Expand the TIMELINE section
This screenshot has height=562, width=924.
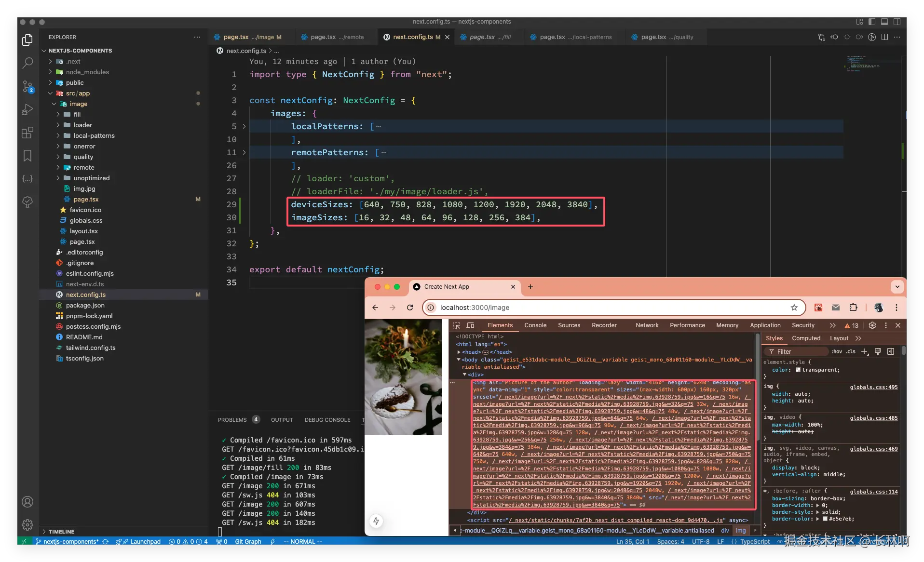tap(61, 532)
